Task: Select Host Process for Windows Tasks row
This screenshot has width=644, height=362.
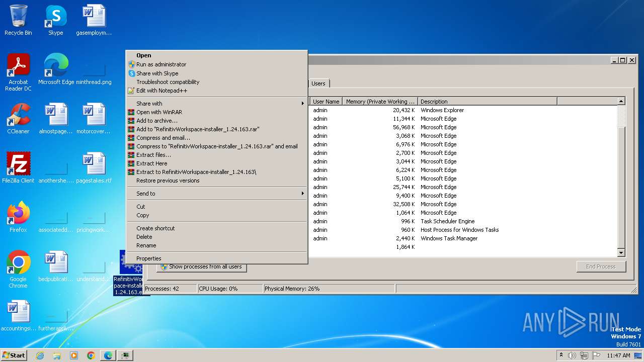Action: pyautogui.click(x=463, y=230)
